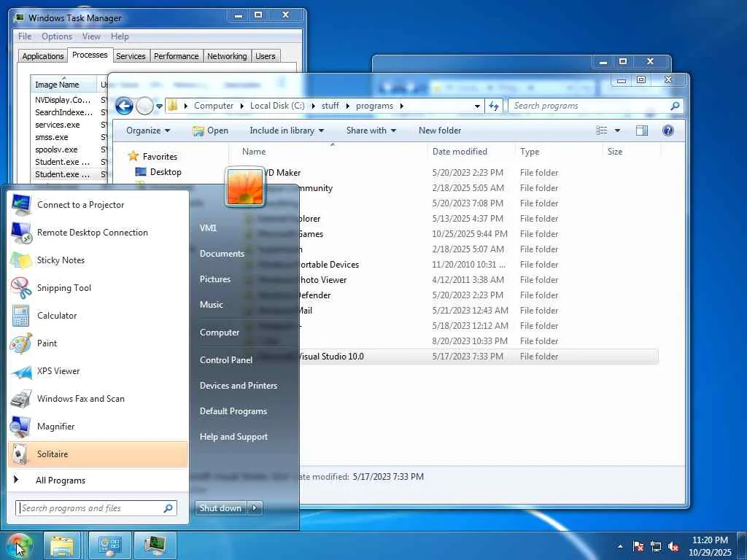Click Action Center flag tray icon
Viewport: 747px width, 560px height.
click(638, 546)
